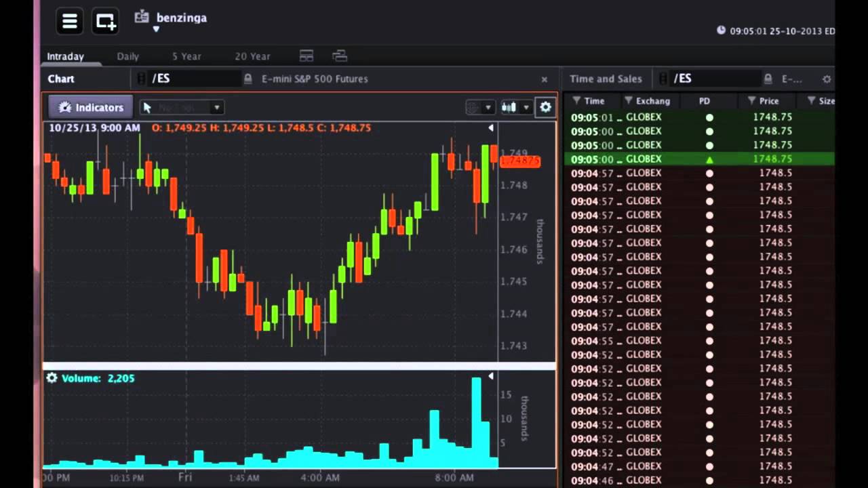This screenshot has width=868, height=488.
Task: Click the candlestick chart type icon
Action: 509,107
